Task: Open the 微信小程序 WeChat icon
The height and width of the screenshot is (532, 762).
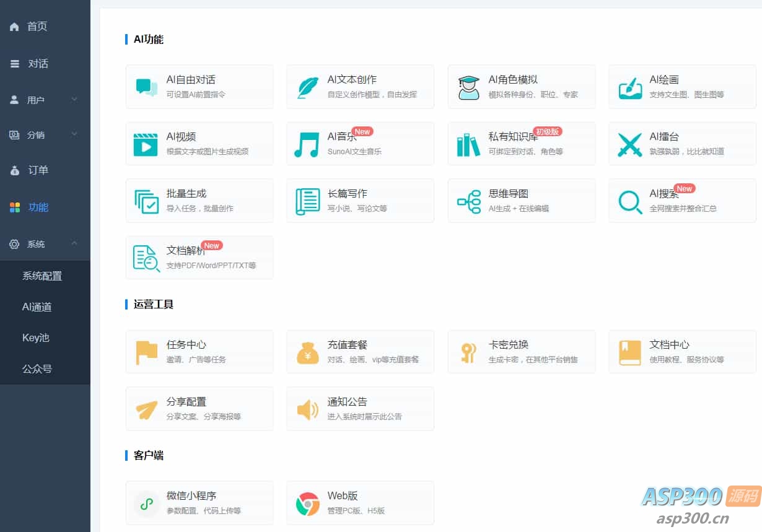Action: 146,503
